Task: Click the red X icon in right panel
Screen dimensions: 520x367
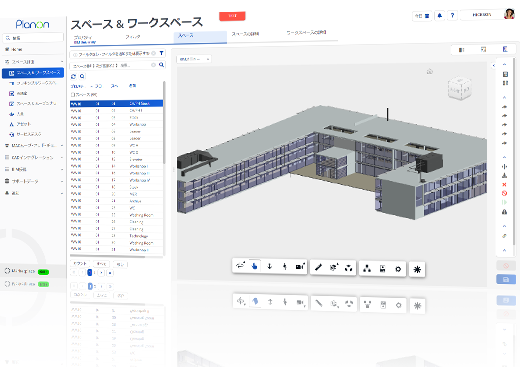Action: click(504, 184)
